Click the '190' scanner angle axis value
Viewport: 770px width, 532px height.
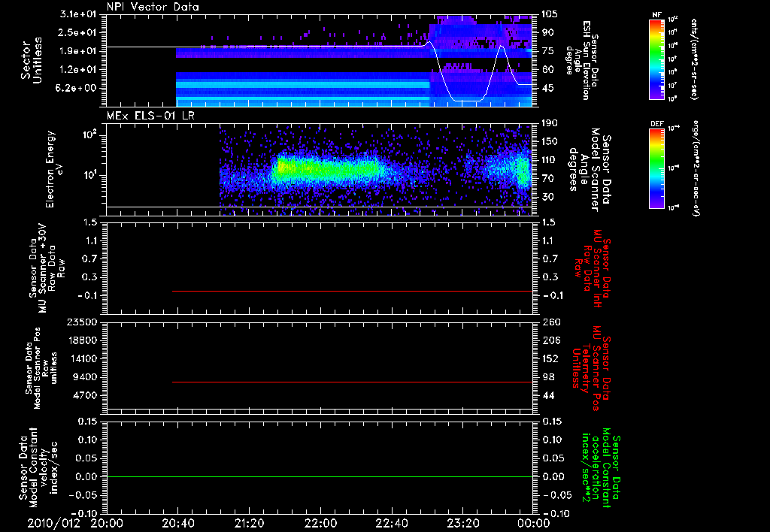[550, 123]
